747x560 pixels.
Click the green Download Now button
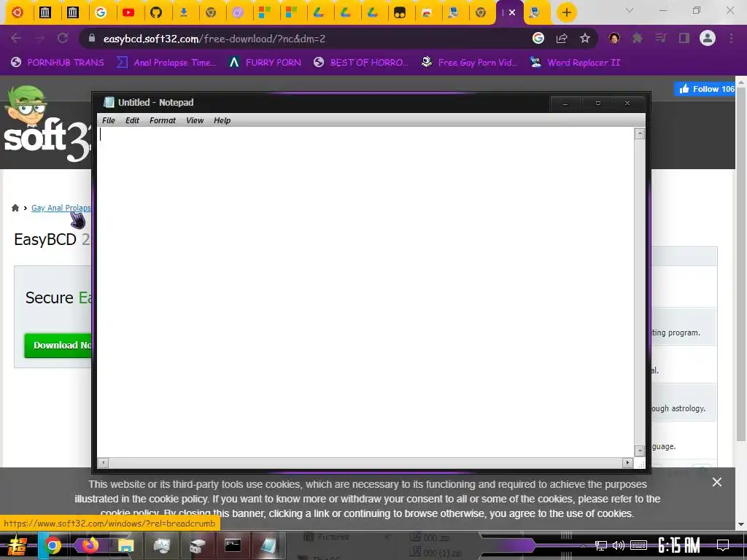58,345
